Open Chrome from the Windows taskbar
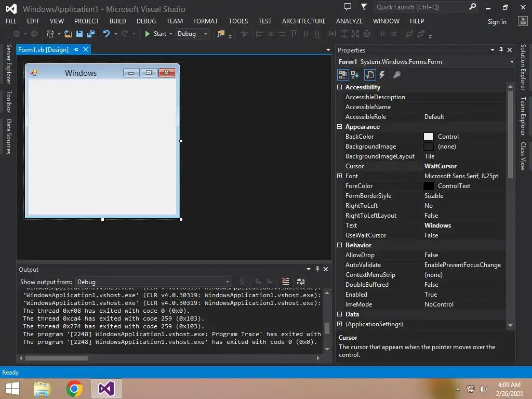This screenshot has width=532, height=399. [74, 389]
